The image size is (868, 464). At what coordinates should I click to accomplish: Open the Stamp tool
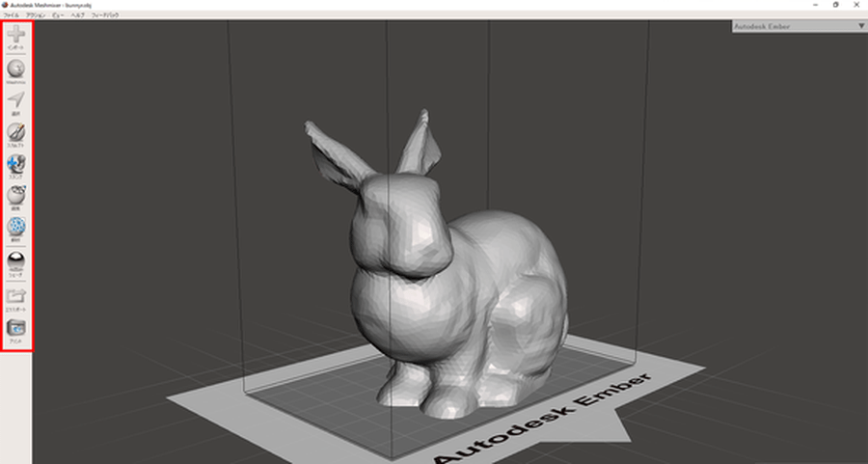(16, 163)
